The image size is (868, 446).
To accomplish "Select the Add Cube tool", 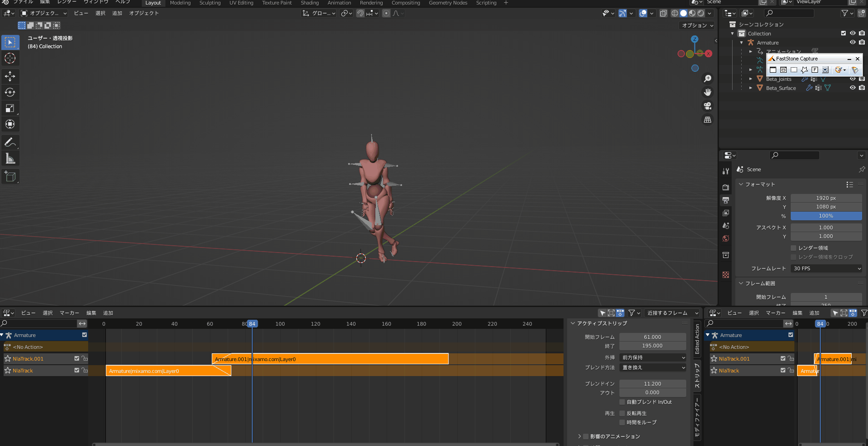I will click(x=10, y=176).
